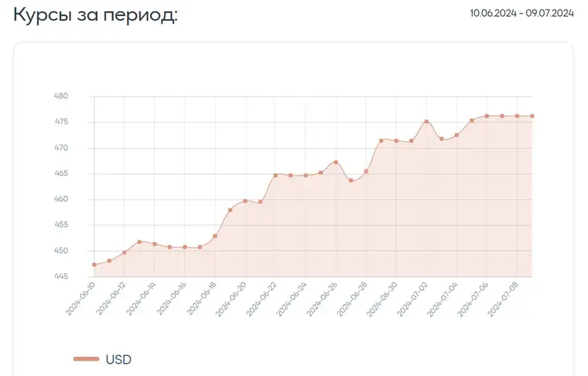This screenshot has height=376, width=588.
Task: Select the last data point on the chart
Action: pos(531,116)
